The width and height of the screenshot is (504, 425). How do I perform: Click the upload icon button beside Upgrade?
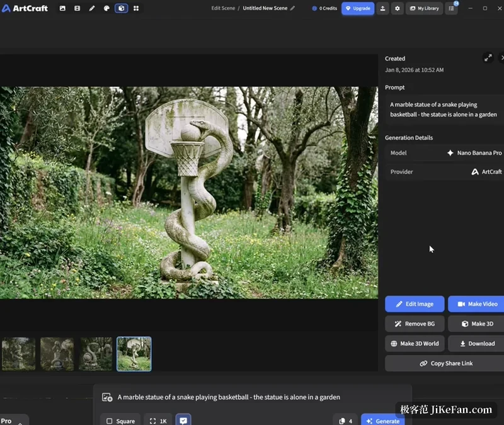coord(382,8)
